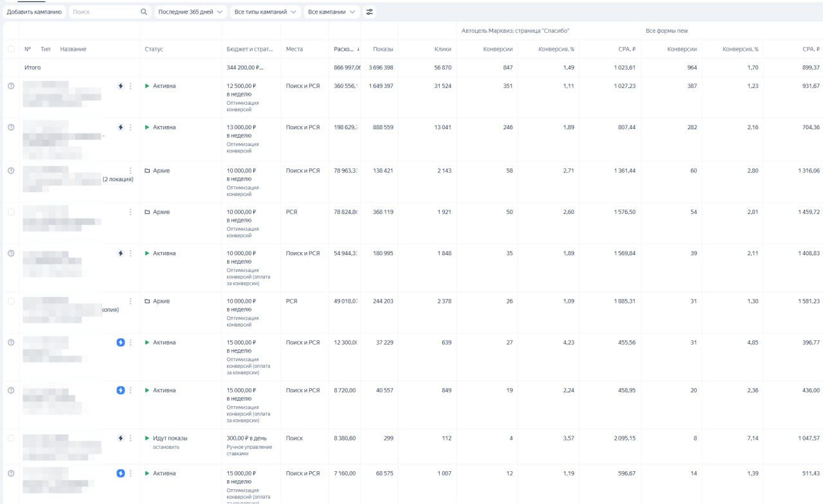Click the question-mark icon in the 1 649 397 shows row

tap(11, 85)
